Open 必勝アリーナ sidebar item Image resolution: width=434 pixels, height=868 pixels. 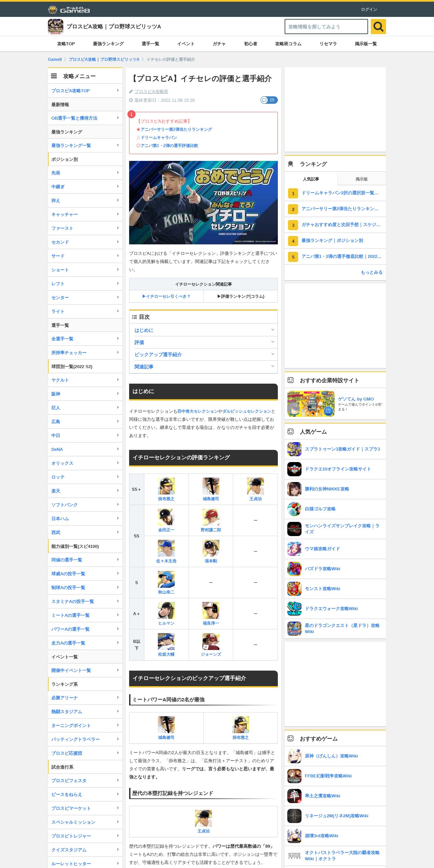coord(85,698)
